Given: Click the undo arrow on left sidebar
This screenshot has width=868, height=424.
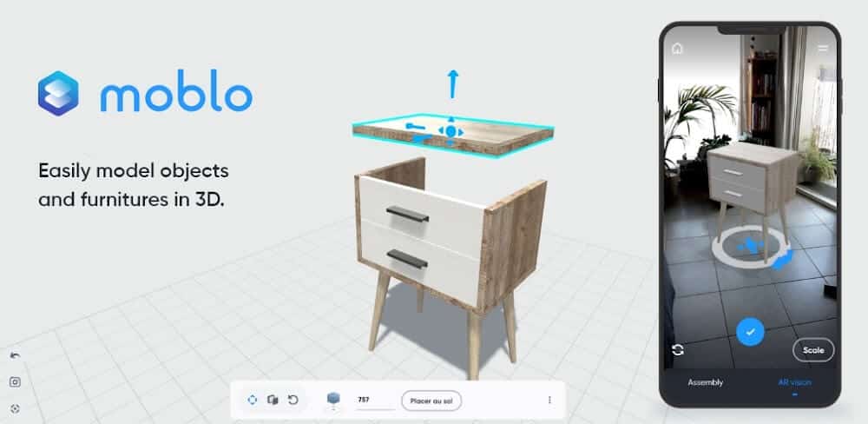Looking at the screenshot, I should [15, 355].
